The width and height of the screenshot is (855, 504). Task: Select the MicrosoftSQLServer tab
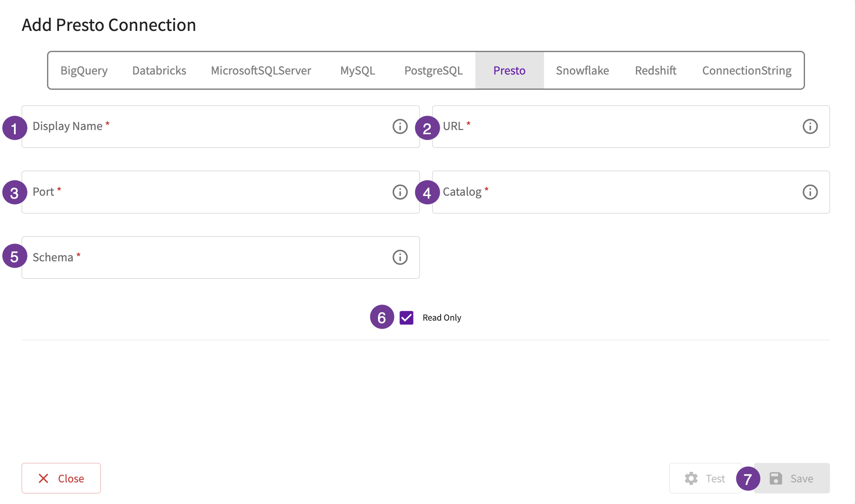pos(261,70)
